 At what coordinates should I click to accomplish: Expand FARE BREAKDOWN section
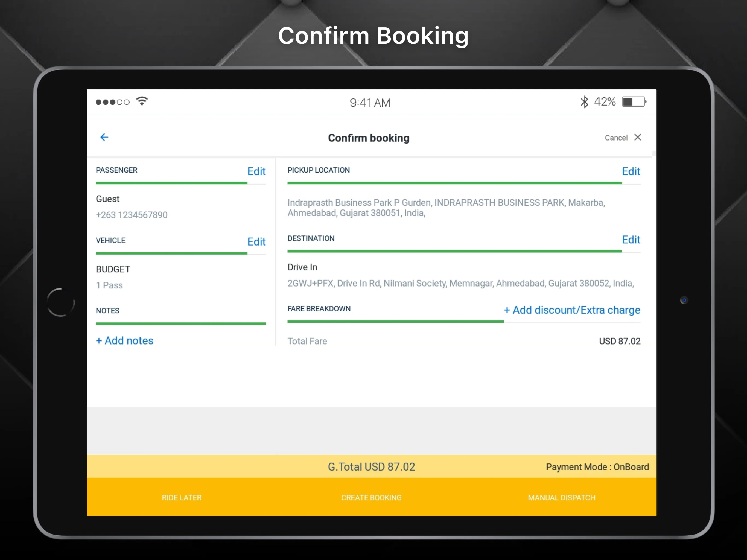[318, 309]
